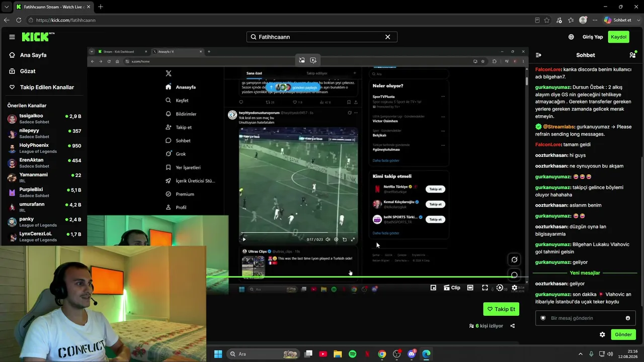Open a new browser tab
Image resolution: width=644 pixels, height=362 pixels.
point(101,7)
